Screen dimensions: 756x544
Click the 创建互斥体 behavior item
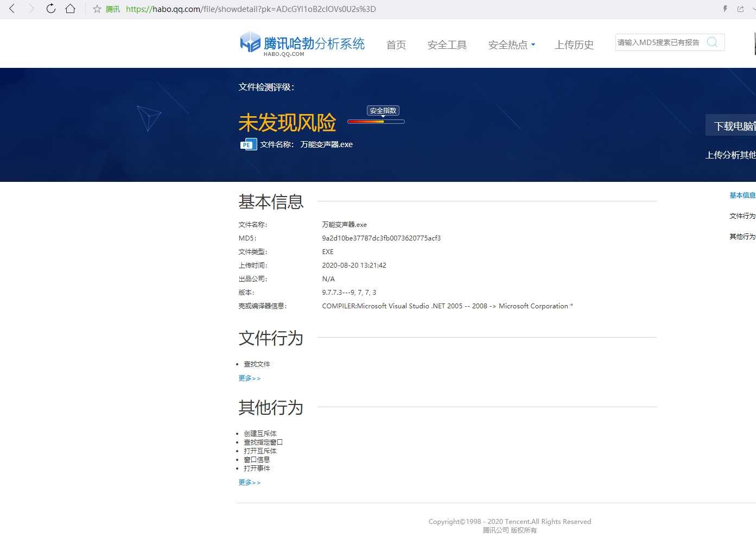[x=260, y=434]
